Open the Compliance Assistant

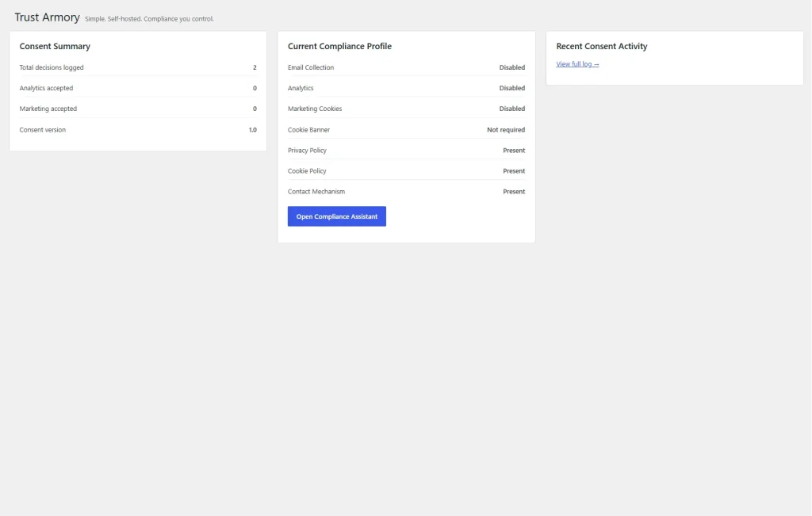click(336, 216)
